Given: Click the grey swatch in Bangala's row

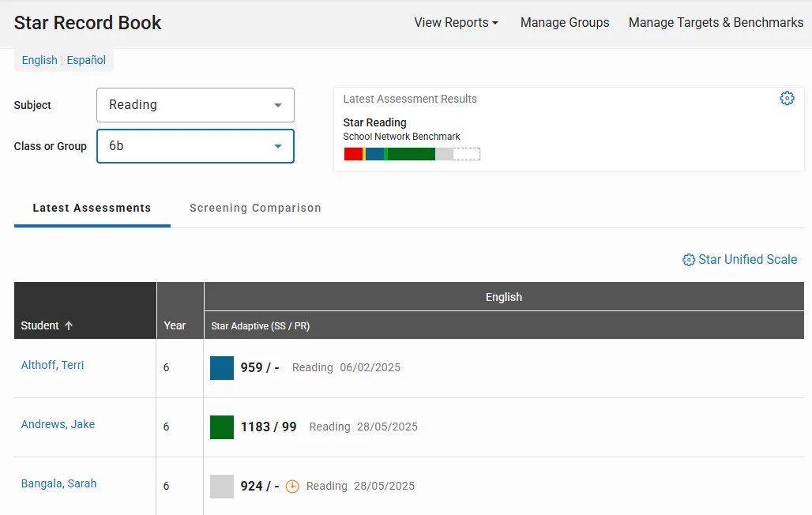Looking at the screenshot, I should pos(222,487).
